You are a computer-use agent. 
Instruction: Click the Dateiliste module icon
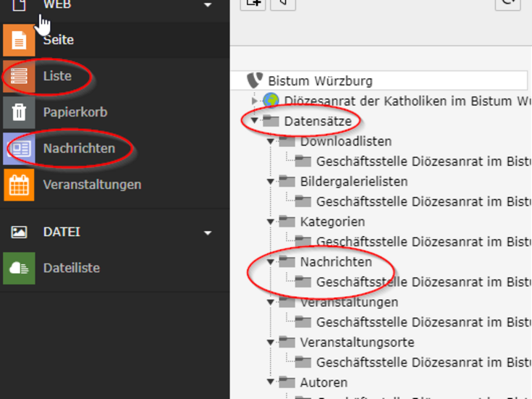(19, 268)
